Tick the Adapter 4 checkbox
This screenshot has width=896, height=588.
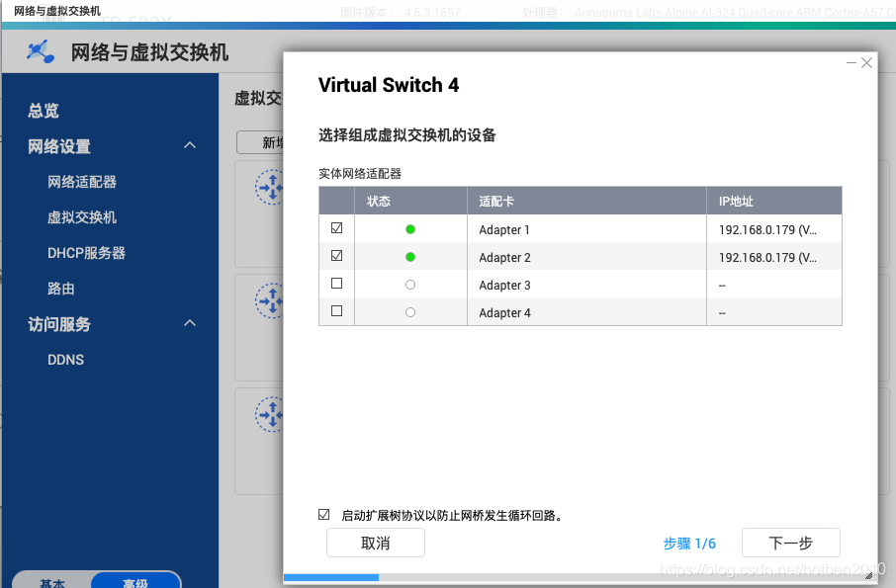[x=336, y=311]
